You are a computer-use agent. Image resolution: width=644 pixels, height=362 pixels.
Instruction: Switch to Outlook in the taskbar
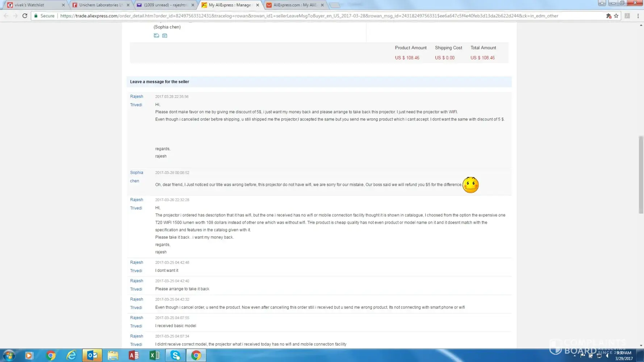(x=92, y=355)
